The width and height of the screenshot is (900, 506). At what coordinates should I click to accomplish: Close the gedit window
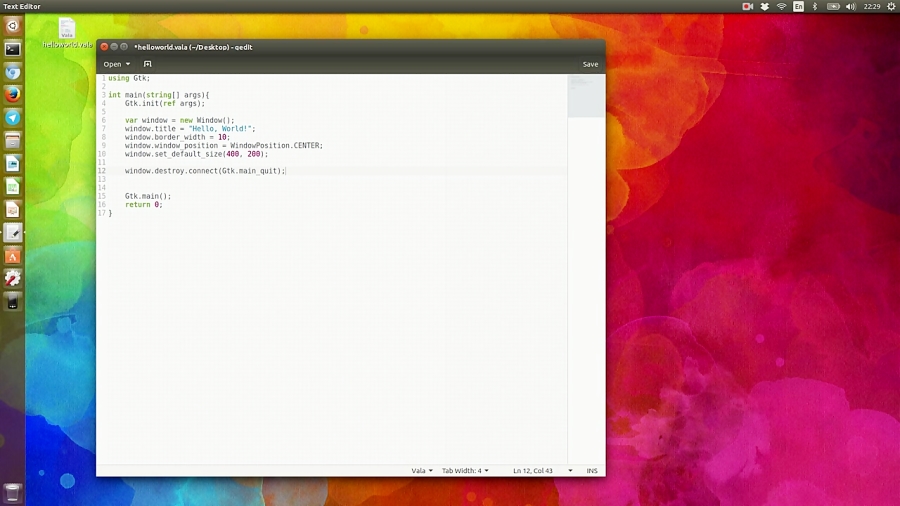click(x=104, y=47)
